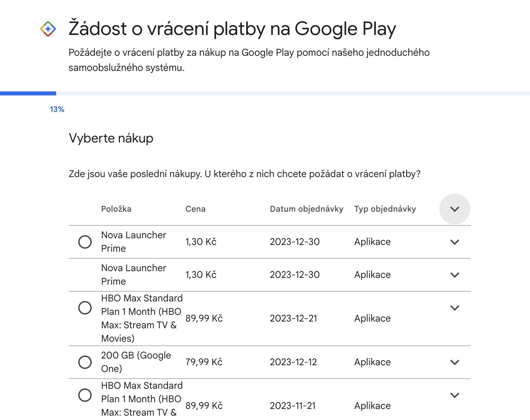
Task: Click the Aplikace label for Nova Launcher Prime
Action: coord(372,242)
